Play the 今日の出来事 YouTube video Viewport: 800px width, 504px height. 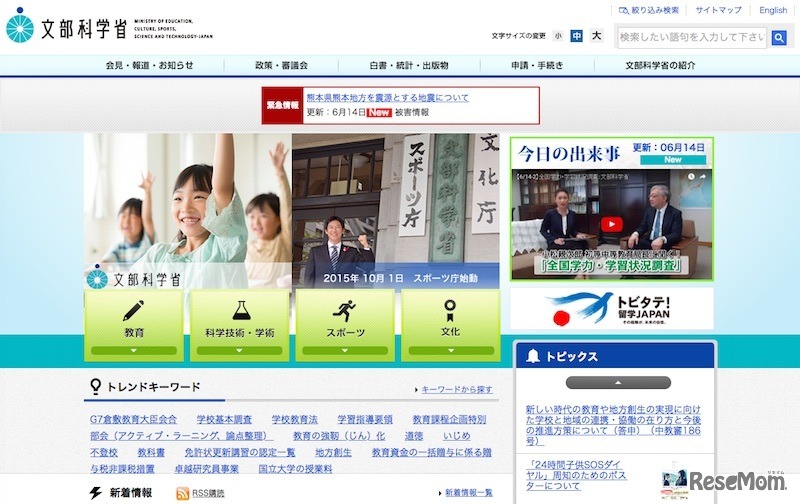pyautogui.click(x=611, y=224)
